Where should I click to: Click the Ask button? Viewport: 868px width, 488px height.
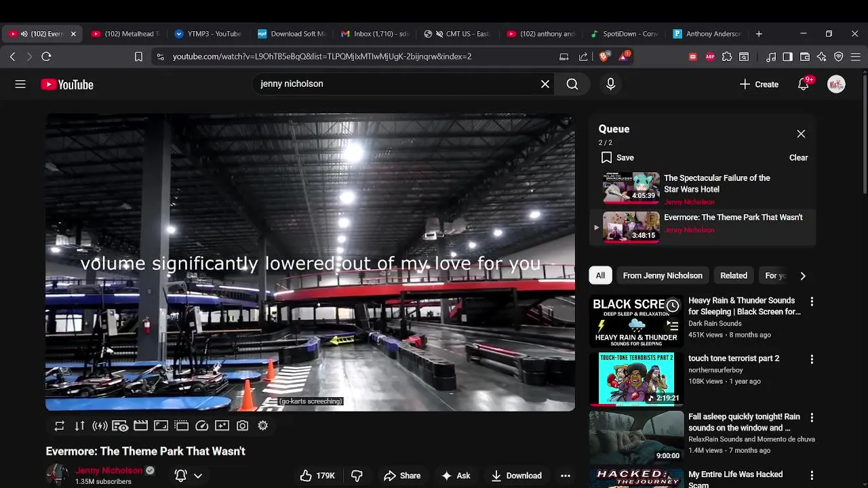click(x=456, y=476)
